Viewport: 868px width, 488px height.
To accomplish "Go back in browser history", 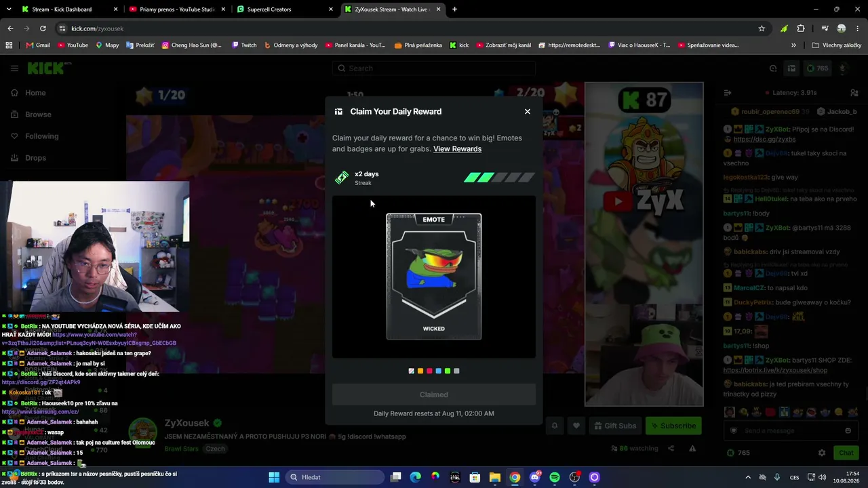I will [10, 28].
